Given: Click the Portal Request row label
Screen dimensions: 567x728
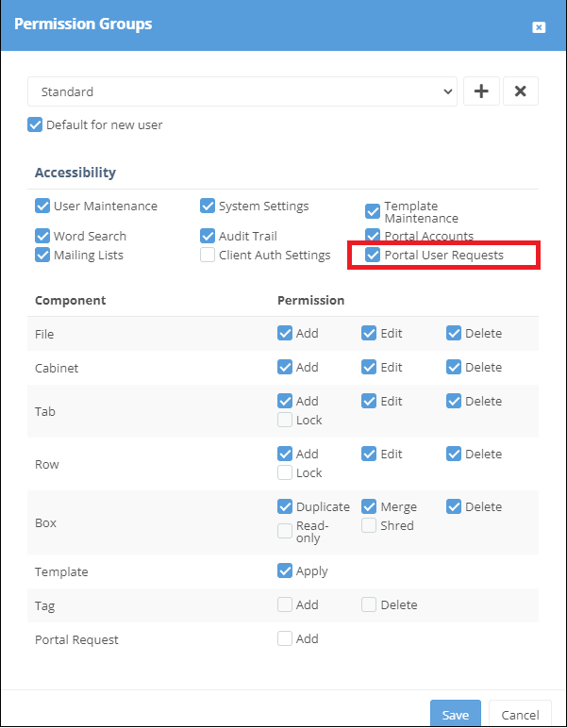Looking at the screenshot, I should [x=76, y=639].
